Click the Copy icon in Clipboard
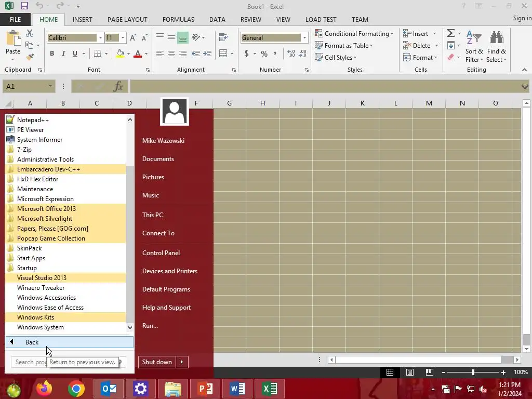Viewport: 532px width, 399px height. tap(30, 45)
